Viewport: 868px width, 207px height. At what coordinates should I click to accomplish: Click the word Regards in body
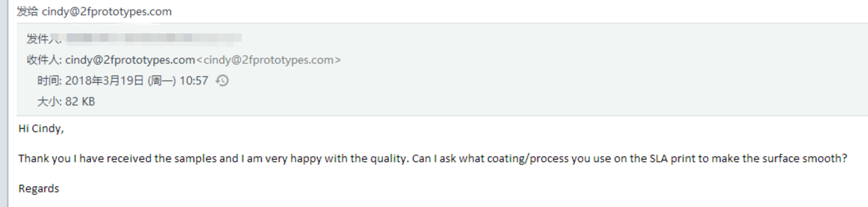38,189
